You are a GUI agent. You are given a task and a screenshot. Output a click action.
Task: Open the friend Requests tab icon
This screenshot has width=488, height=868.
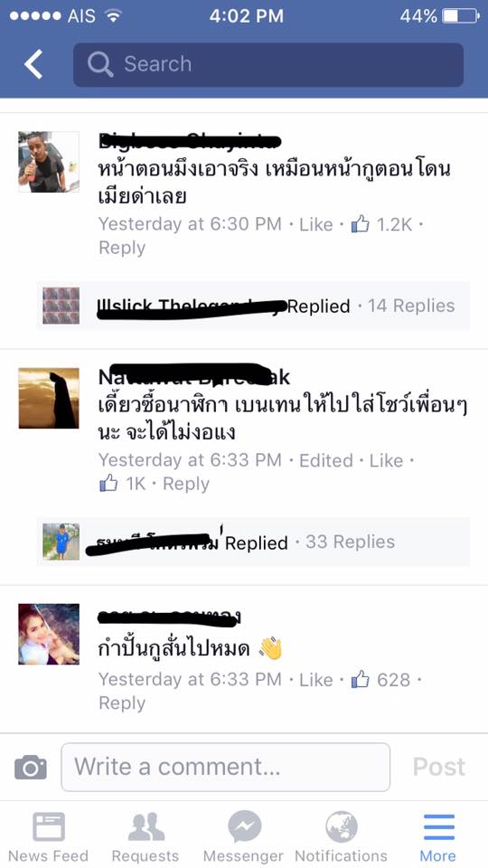tap(145, 827)
